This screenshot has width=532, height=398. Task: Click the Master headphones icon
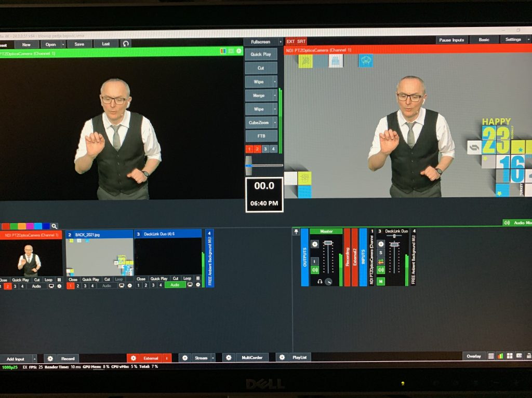coord(320,281)
